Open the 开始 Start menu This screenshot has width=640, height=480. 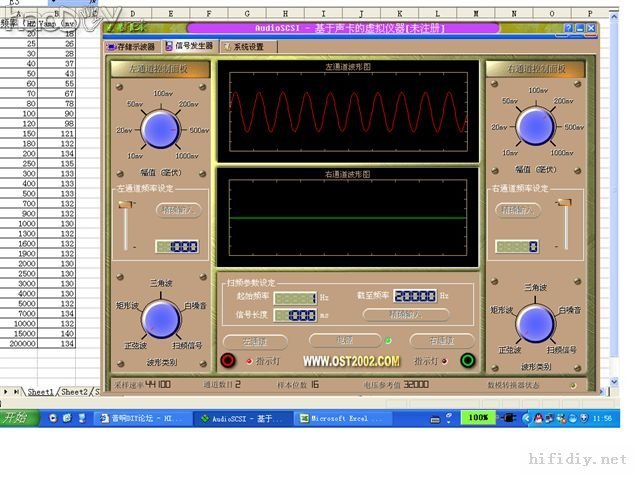click(x=18, y=417)
